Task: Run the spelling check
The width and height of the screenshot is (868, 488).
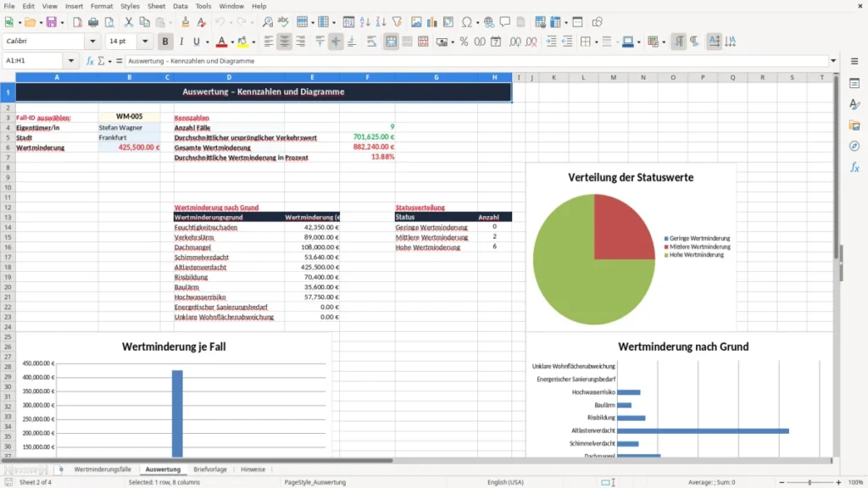Action: pos(283,22)
